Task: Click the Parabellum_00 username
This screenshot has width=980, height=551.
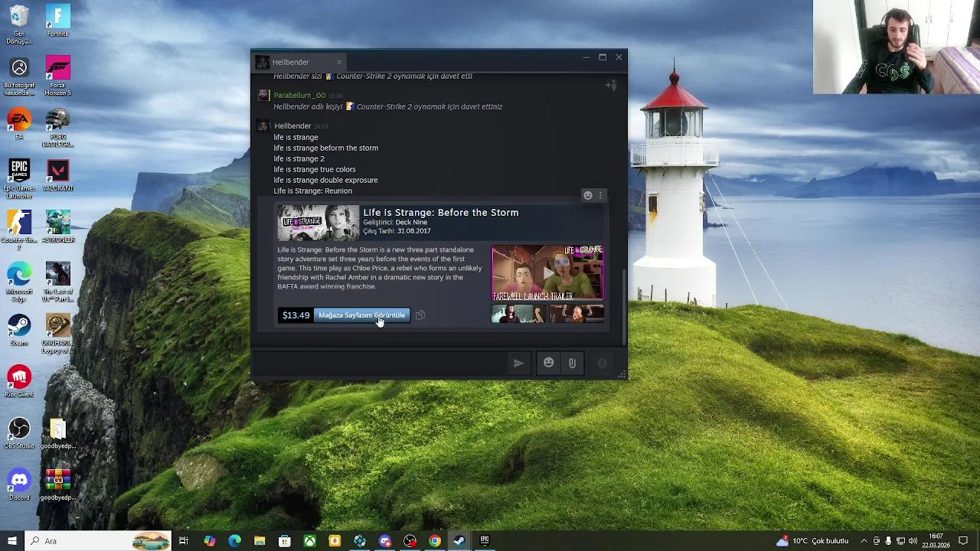Action: 299,96
